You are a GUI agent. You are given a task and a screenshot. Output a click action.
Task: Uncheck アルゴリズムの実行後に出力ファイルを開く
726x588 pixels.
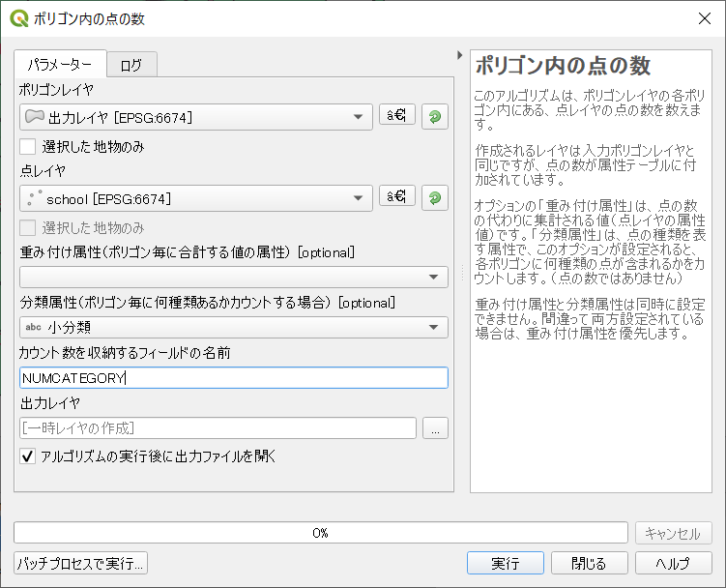(x=28, y=456)
